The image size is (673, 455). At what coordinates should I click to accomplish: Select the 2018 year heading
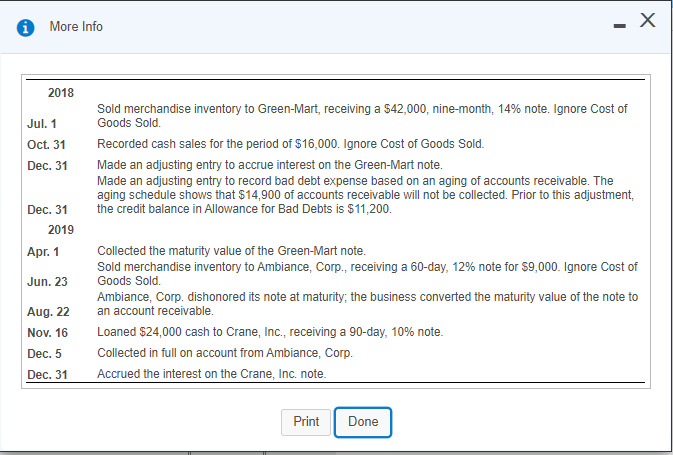click(x=61, y=93)
